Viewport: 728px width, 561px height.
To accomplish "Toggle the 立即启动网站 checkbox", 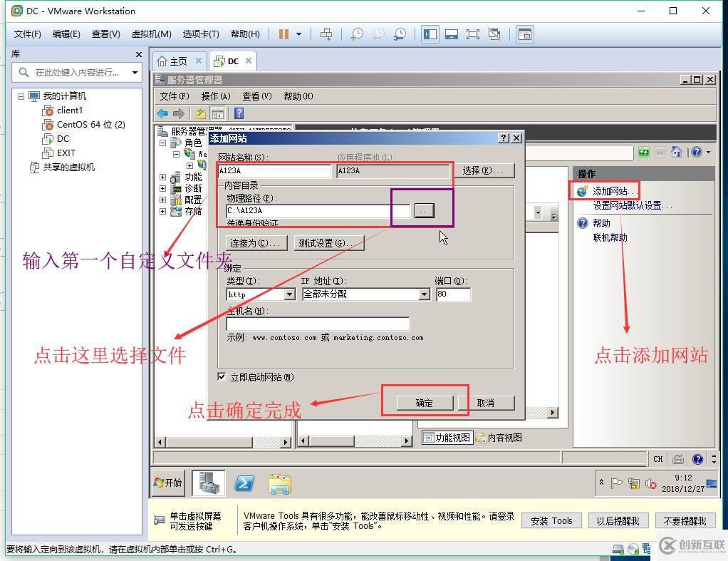I will (222, 377).
